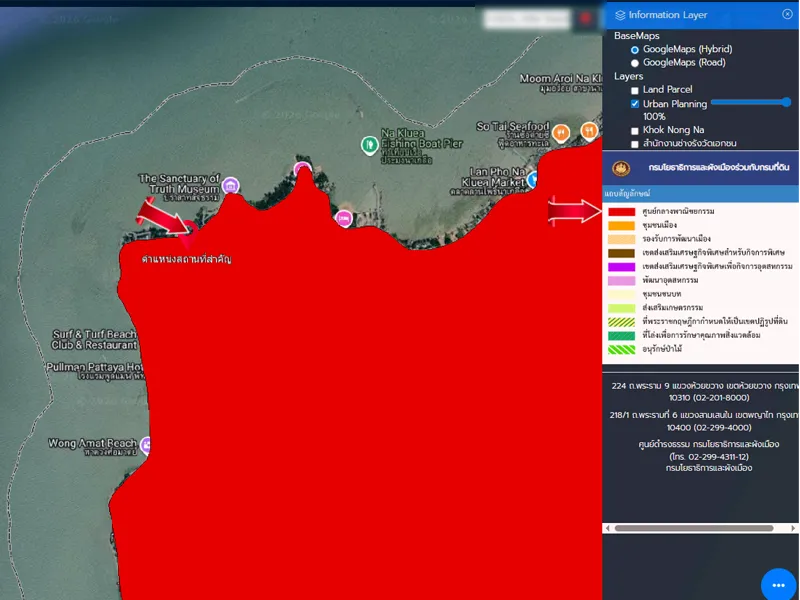Enable the Land Parcel layer
800x600 pixels.
(634, 90)
